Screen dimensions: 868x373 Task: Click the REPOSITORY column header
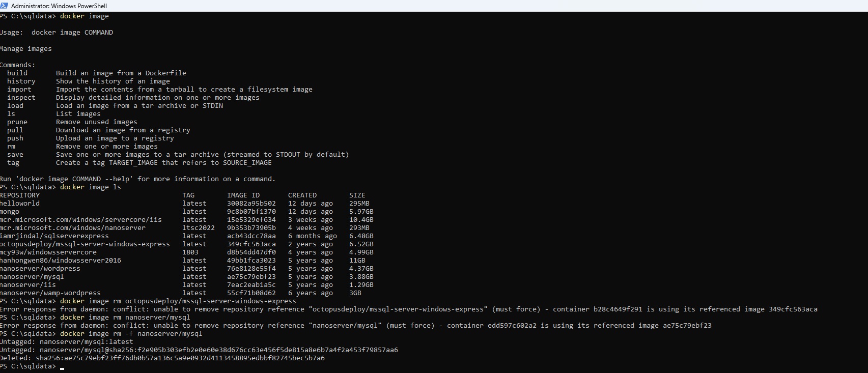pyautogui.click(x=20, y=195)
